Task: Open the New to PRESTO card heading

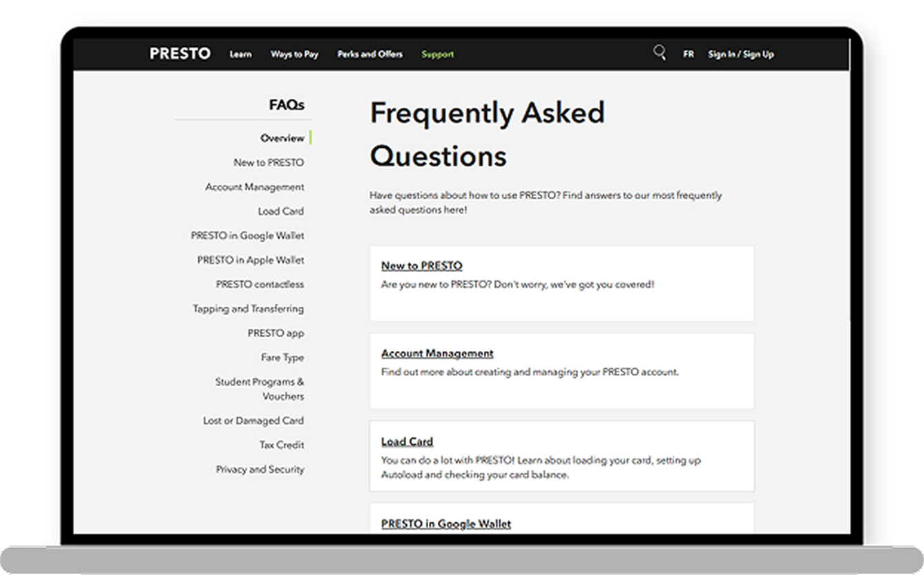Action: [422, 266]
